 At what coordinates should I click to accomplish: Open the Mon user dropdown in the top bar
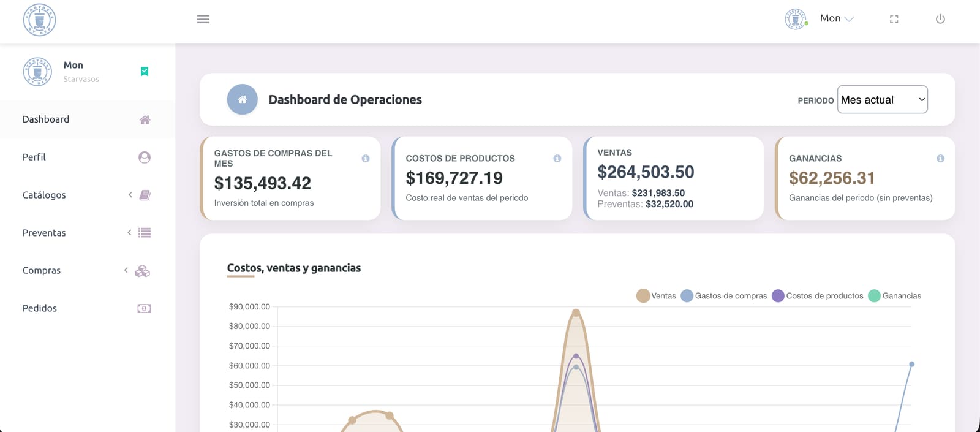(837, 18)
